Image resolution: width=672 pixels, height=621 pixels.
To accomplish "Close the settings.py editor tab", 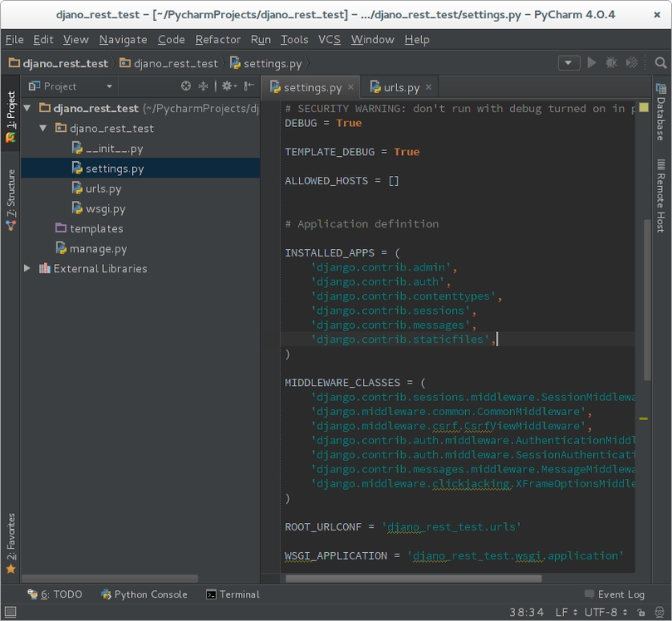I will point(351,87).
